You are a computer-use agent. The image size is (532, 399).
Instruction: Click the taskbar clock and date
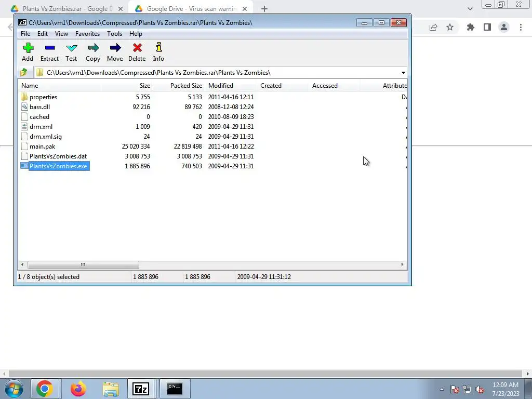coord(506,389)
